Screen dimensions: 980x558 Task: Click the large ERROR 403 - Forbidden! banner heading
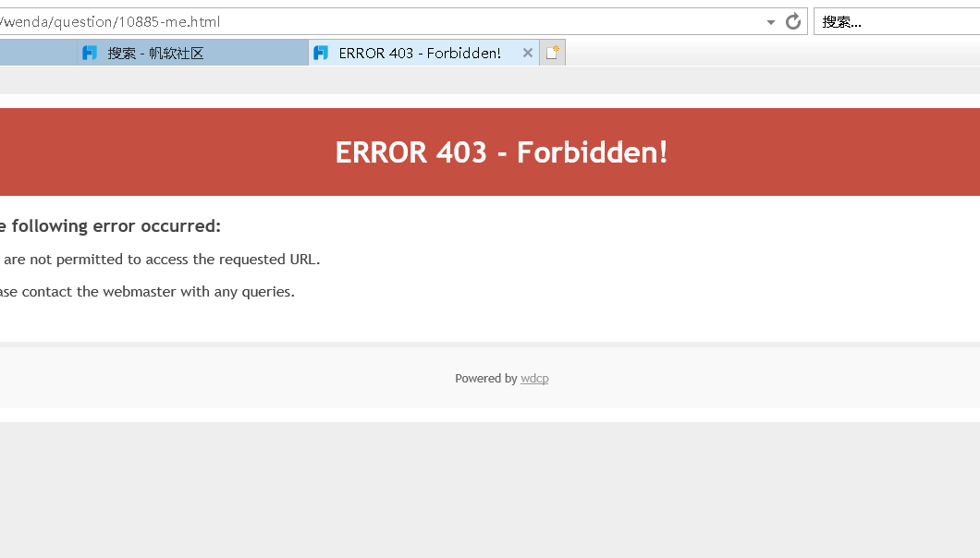(501, 152)
